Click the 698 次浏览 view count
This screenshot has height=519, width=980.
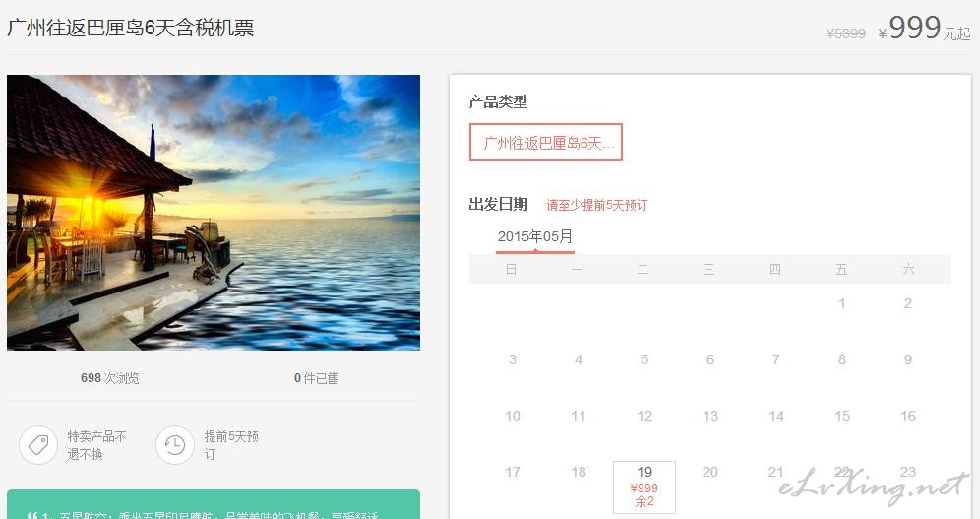(110, 378)
